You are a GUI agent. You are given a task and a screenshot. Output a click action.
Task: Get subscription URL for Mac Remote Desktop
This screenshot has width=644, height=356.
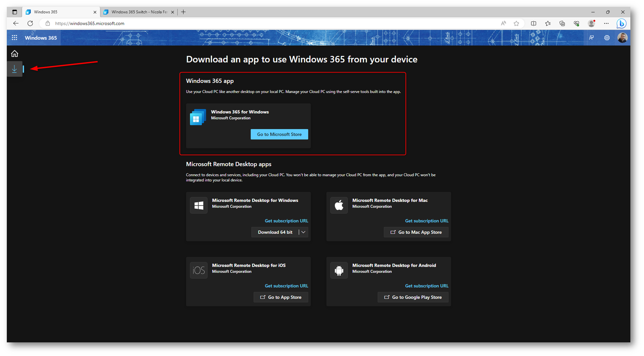coord(427,221)
